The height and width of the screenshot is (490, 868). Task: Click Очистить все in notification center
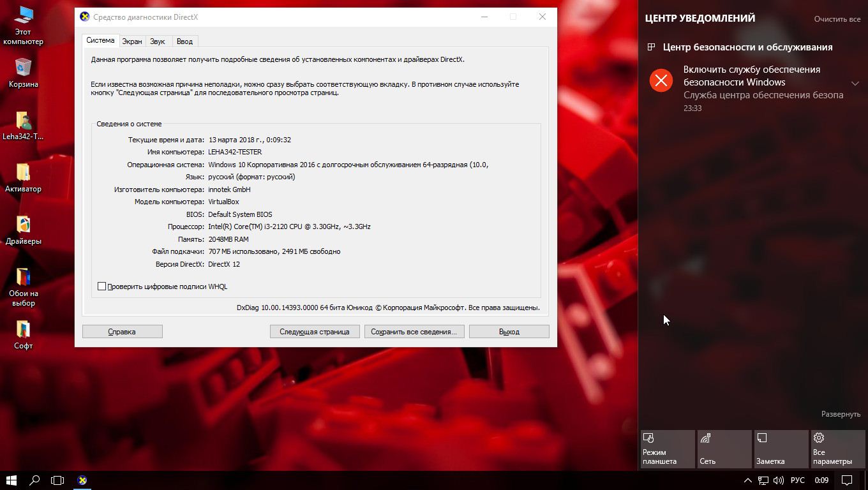(x=837, y=19)
